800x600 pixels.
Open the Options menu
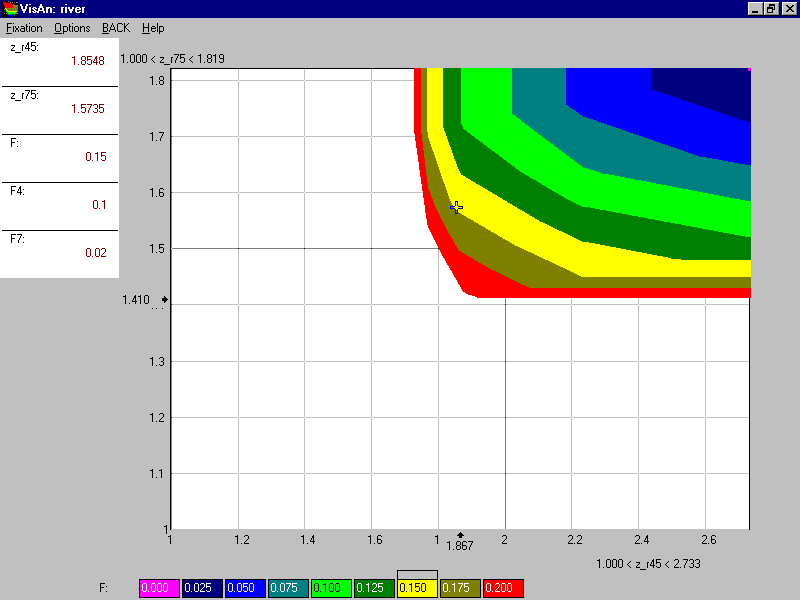point(72,28)
